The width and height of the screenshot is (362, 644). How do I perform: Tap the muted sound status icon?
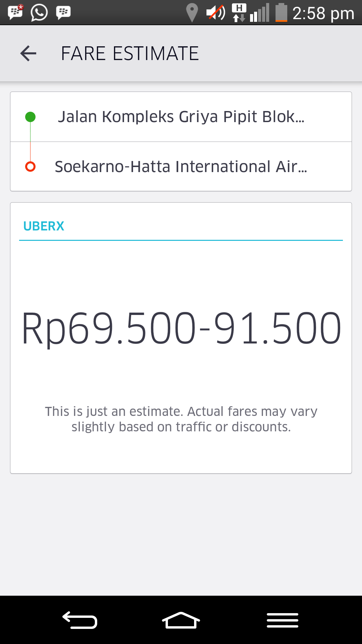(216, 13)
